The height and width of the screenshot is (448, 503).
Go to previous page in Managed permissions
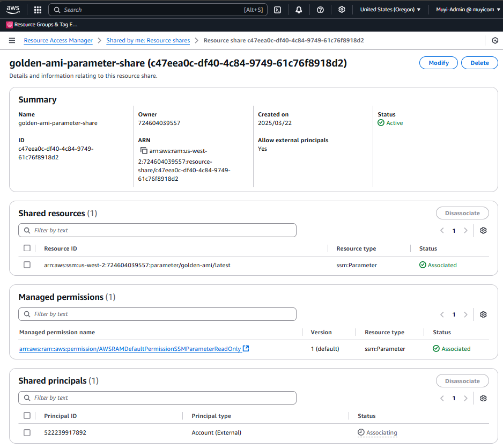click(442, 314)
